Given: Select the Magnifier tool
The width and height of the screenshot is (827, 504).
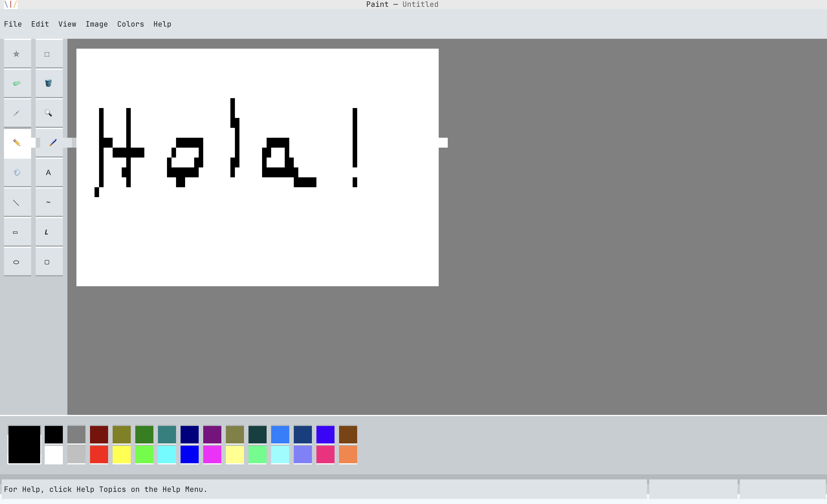Looking at the screenshot, I should coord(49,113).
